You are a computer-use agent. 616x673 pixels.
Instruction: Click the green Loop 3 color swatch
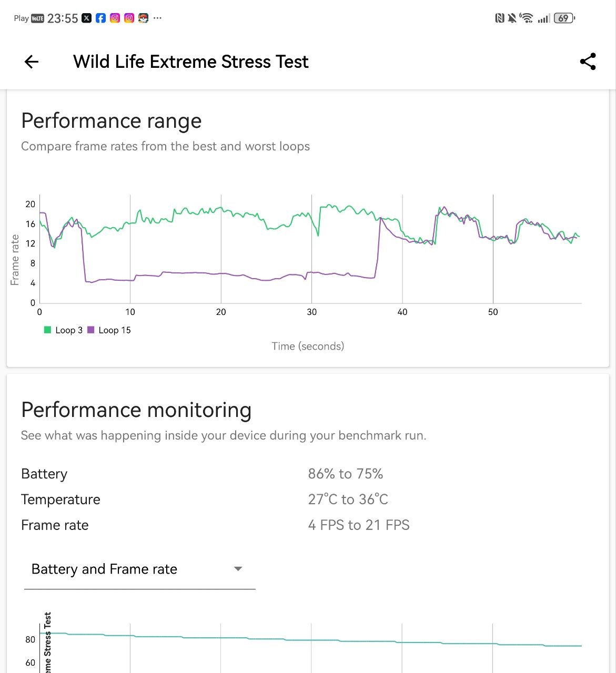(x=47, y=330)
